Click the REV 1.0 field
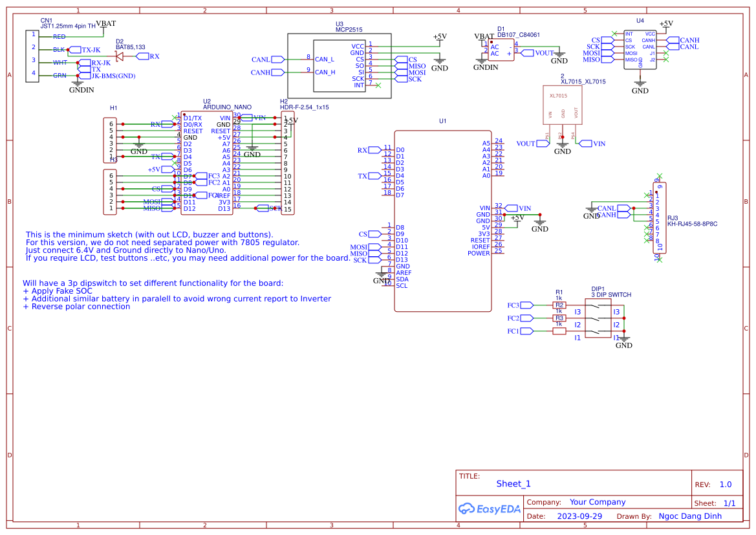The image size is (756, 535). tap(726, 484)
